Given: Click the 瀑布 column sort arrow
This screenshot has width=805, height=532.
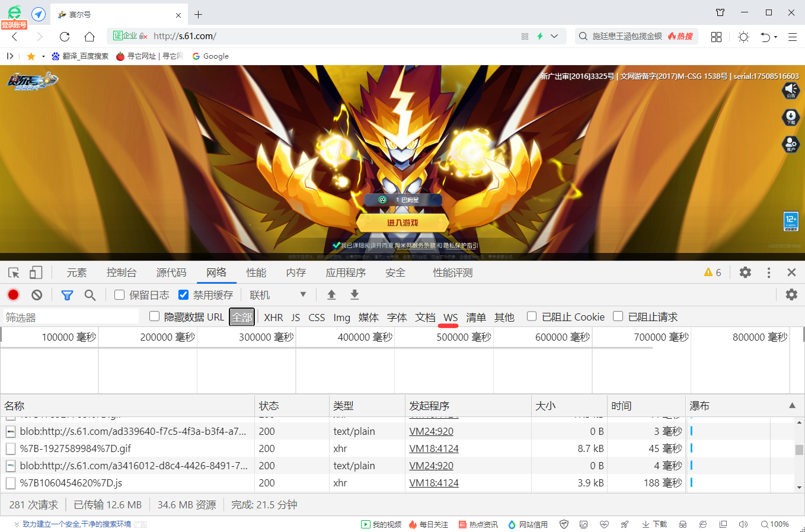Looking at the screenshot, I should 792,406.
